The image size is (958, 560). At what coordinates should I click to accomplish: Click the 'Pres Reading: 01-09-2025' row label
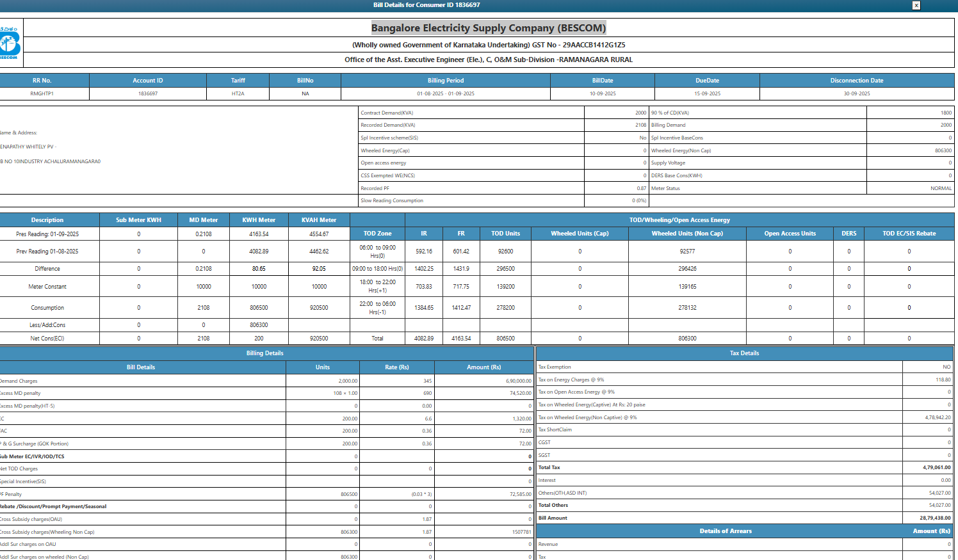click(47, 234)
